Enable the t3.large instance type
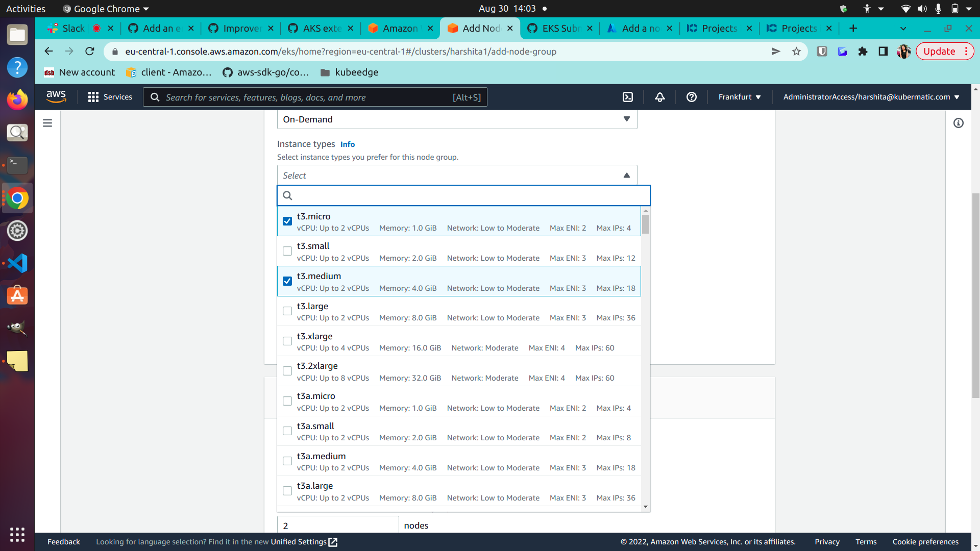This screenshot has height=551, width=980. [287, 311]
